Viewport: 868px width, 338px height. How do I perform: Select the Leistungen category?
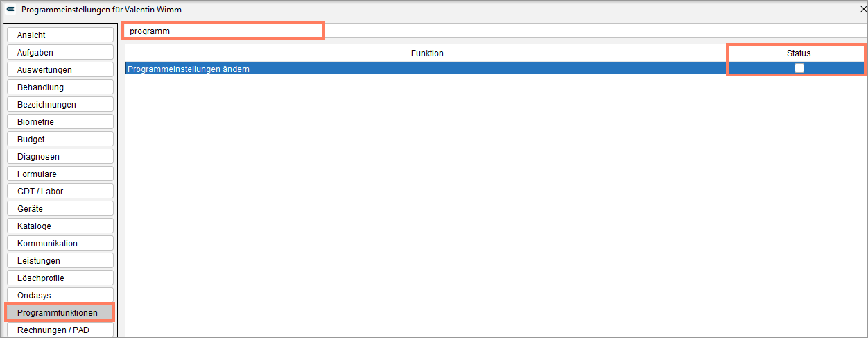[x=60, y=260]
